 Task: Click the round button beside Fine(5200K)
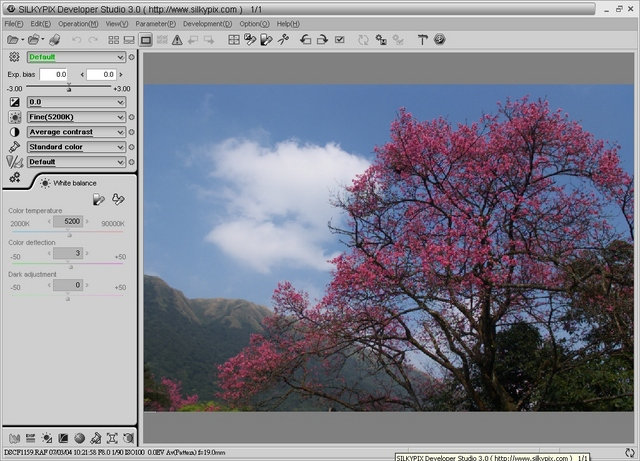[x=131, y=117]
